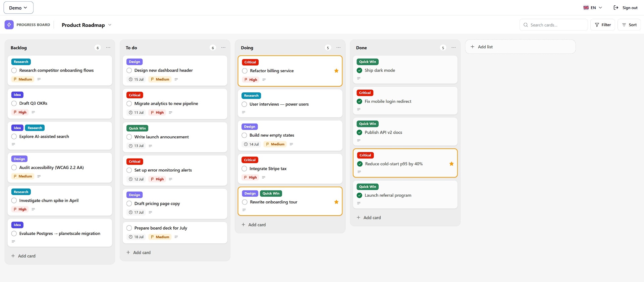Mark Design new dashboard header complete
This screenshot has height=282, width=644.
129,70
